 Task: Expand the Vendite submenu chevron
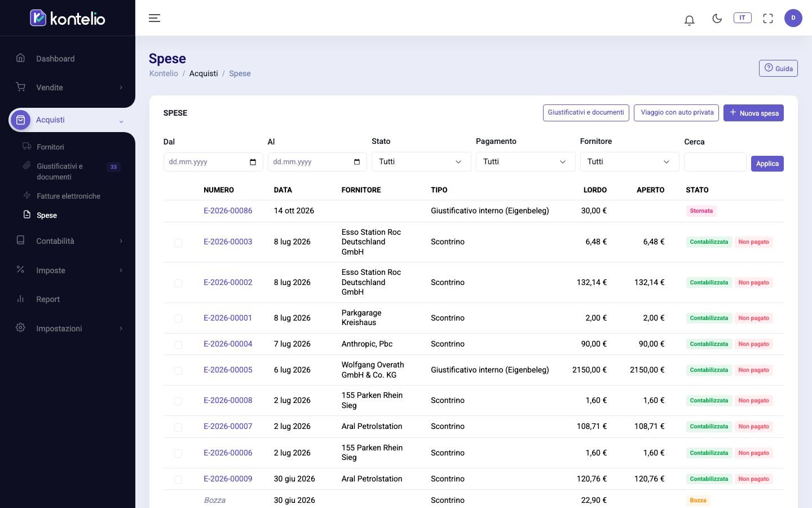click(x=121, y=87)
